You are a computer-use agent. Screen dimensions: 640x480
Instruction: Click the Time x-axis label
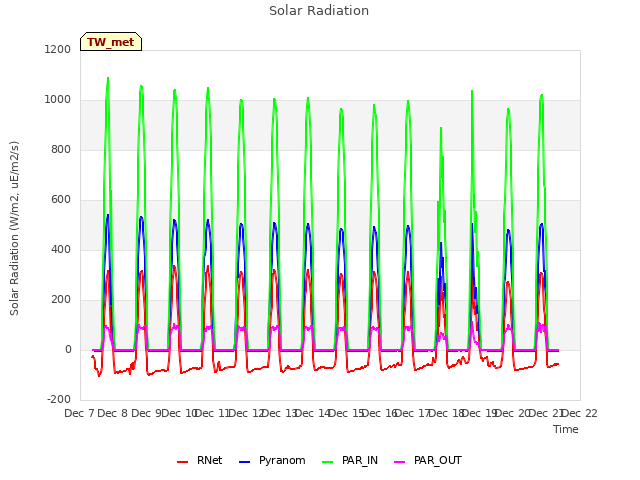pyautogui.click(x=566, y=429)
